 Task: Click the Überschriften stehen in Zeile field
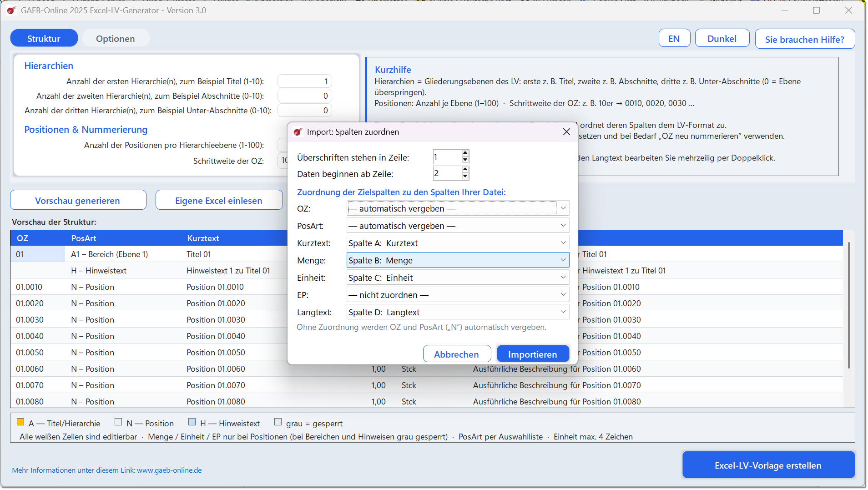(x=447, y=157)
